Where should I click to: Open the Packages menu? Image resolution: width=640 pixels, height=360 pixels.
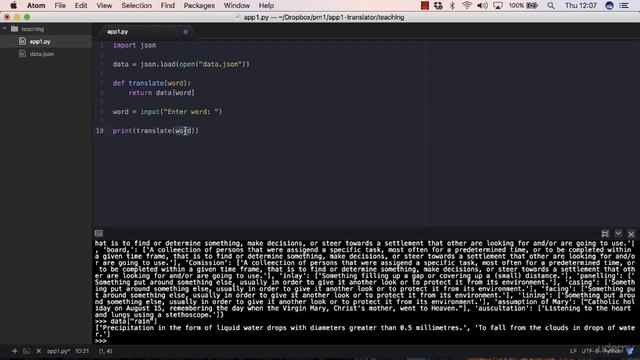(199, 5)
